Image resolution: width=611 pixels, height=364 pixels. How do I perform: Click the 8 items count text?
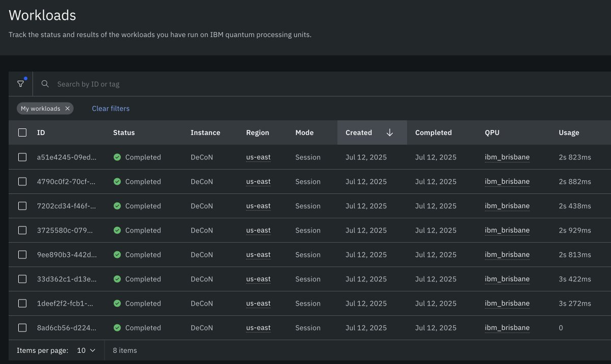tap(125, 350)
